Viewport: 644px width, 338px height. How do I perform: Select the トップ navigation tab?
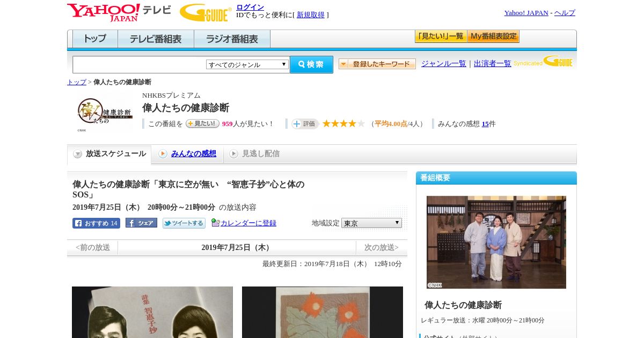(95, 39)
